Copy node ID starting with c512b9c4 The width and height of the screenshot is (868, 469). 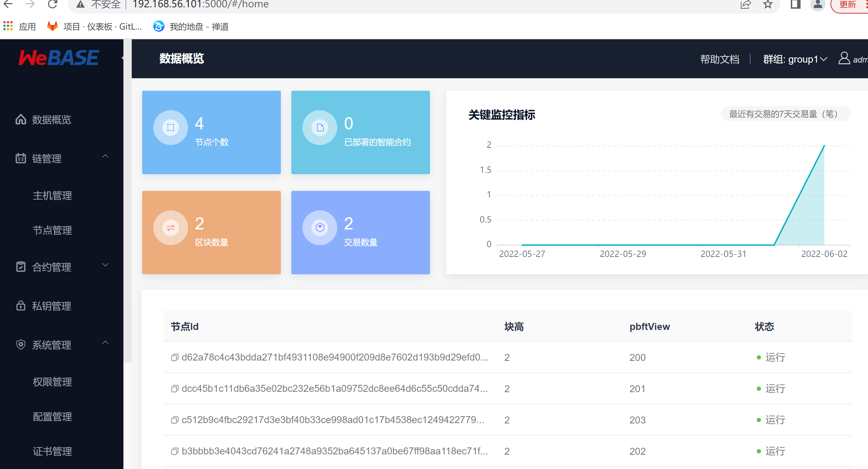click(175, 420)
